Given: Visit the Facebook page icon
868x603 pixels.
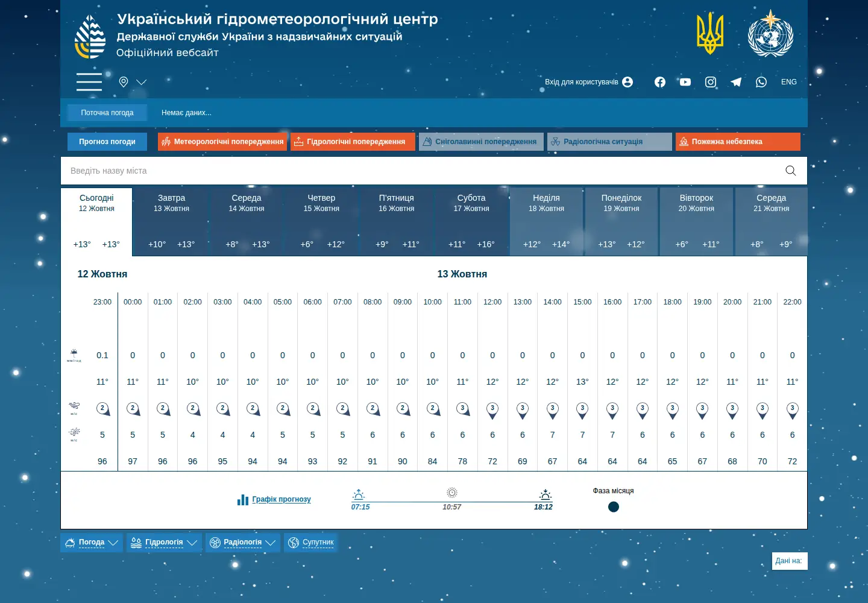Looking at the screenshot, I should coord(660,82).
